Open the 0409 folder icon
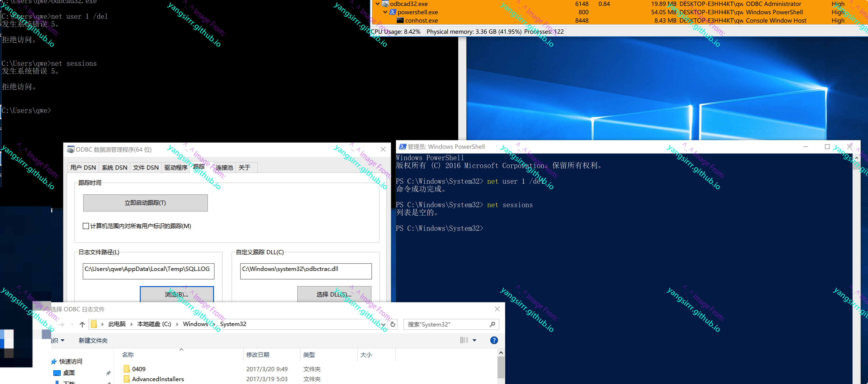Viewport: 868px width, 384px height. pyautogui.click(x=127, y=369)
